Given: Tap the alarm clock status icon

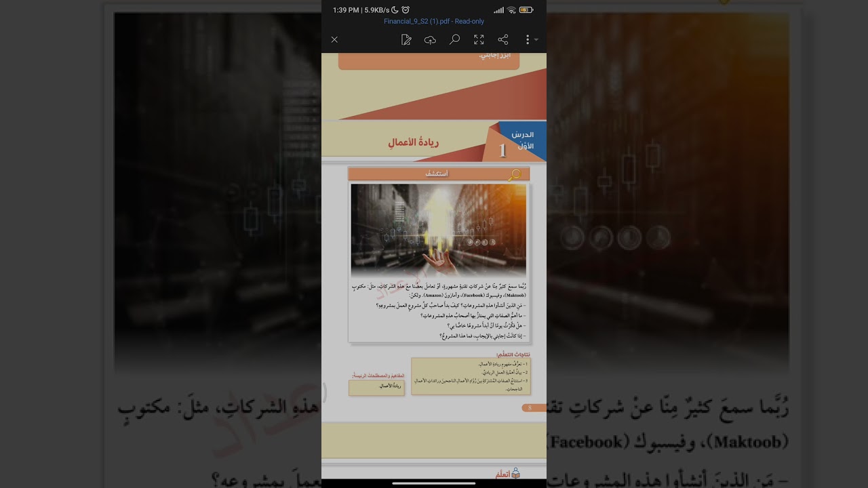Looking at the screenshot, I should (406, 9).
